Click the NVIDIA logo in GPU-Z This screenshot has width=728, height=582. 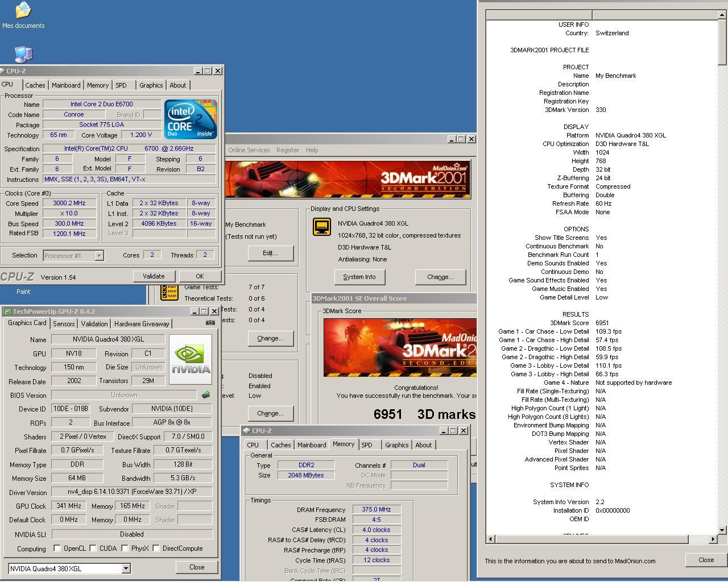[x=191, y=359]
